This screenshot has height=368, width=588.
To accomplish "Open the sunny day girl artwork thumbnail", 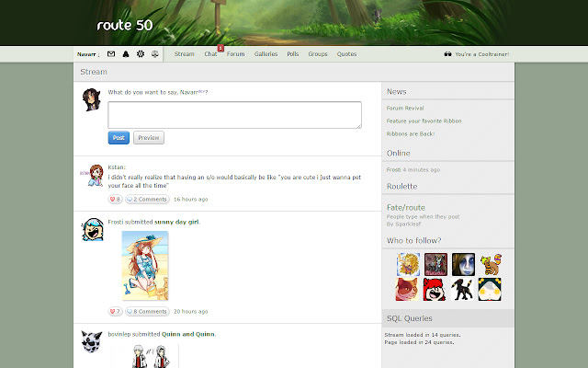I will tap(145, 266).
